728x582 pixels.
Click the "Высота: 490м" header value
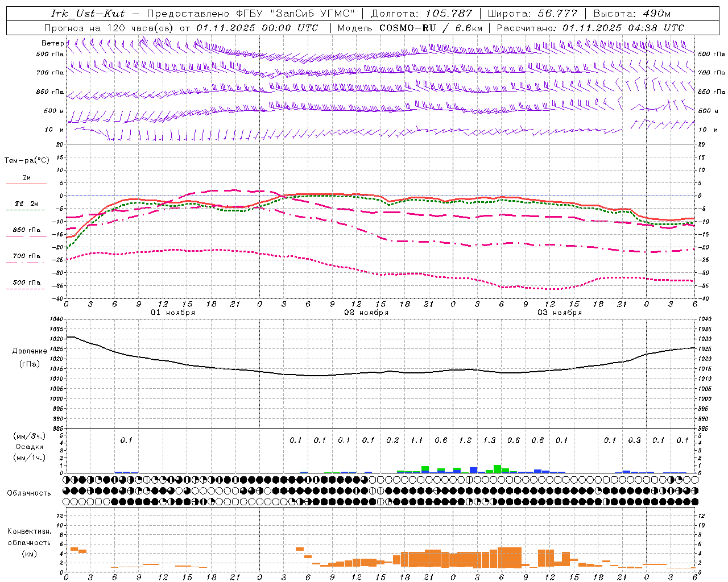coord(632,14)
